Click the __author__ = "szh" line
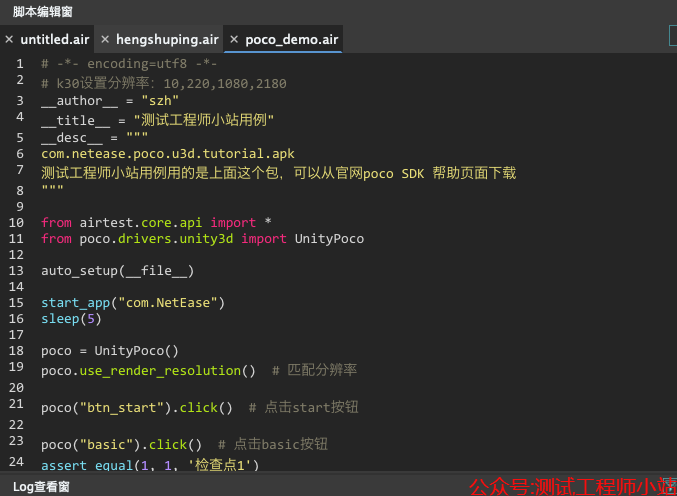Image resolution: width=677 pixels, height=496 pixels. point(110,101)
